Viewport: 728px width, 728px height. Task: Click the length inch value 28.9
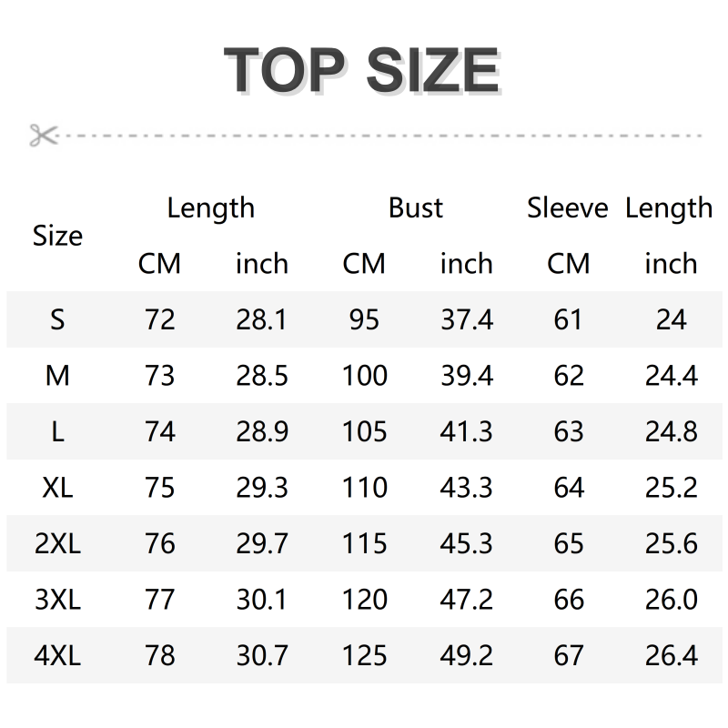pyautogui.click(x=262, y=431)
